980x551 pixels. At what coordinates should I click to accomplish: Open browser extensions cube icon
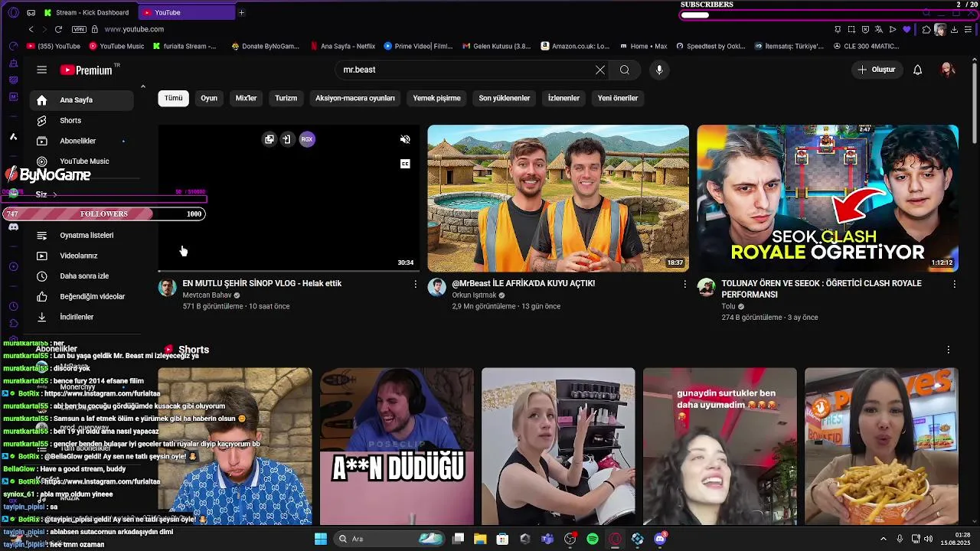click(926, 29)
